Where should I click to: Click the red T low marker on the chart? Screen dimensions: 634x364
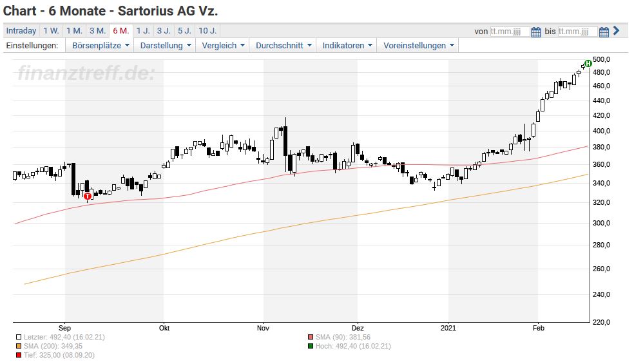[88, 196]
